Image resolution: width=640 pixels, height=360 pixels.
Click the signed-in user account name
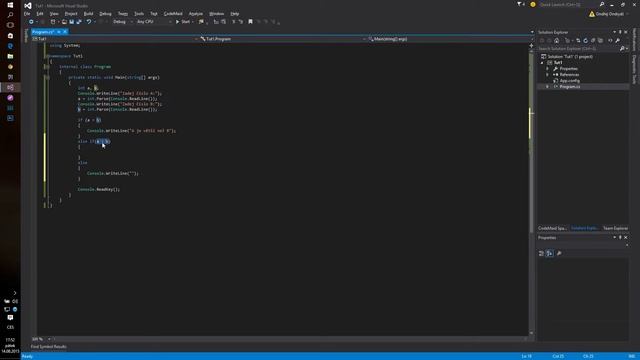(610, 14)
